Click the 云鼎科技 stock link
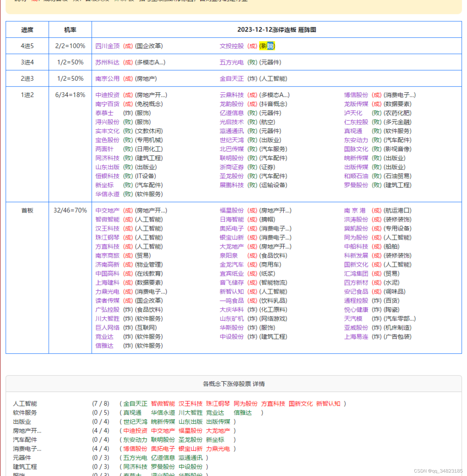The image size is (467, 476). (232, 95)
